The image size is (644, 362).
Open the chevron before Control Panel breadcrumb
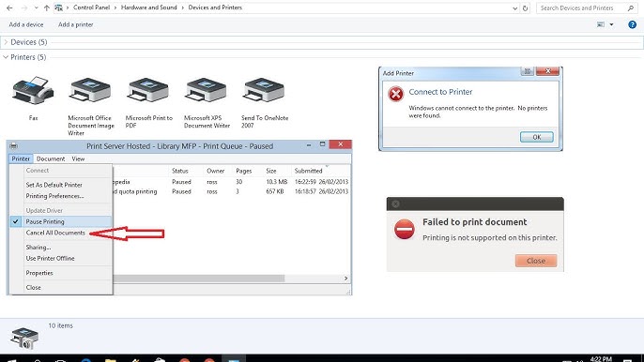tap(68, 8)
